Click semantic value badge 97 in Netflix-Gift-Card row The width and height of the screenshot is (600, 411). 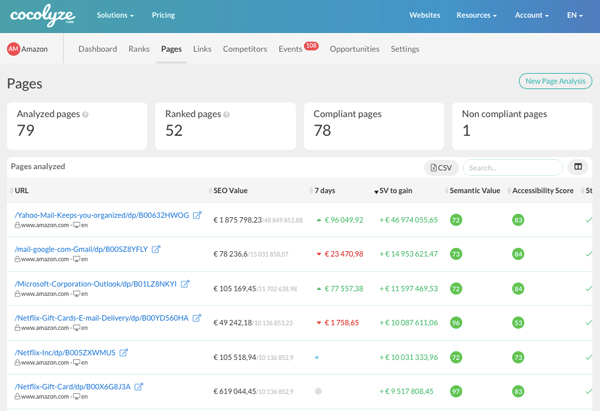pos(456,391)
